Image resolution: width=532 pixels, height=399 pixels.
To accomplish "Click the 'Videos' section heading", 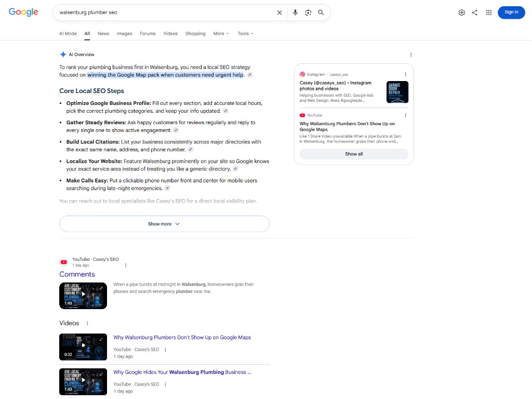I will click(69, 323).
